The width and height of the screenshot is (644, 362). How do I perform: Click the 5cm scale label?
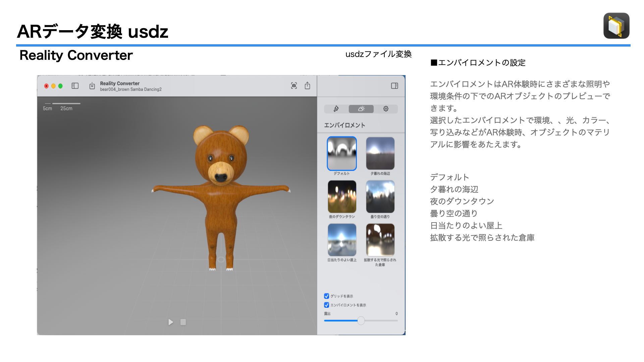click(x=47, y=109)
